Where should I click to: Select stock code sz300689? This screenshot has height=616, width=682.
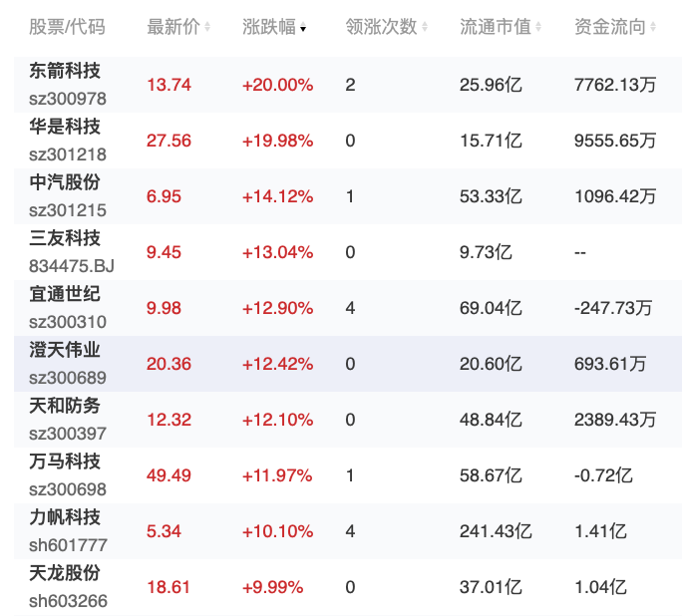(68, 378)
